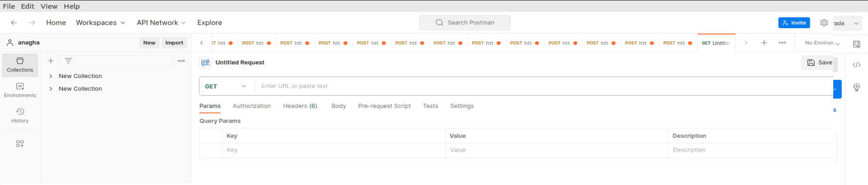Click the Enter URL input field
The width and height of the screenshot is (868, 185).
pos(544,86)
